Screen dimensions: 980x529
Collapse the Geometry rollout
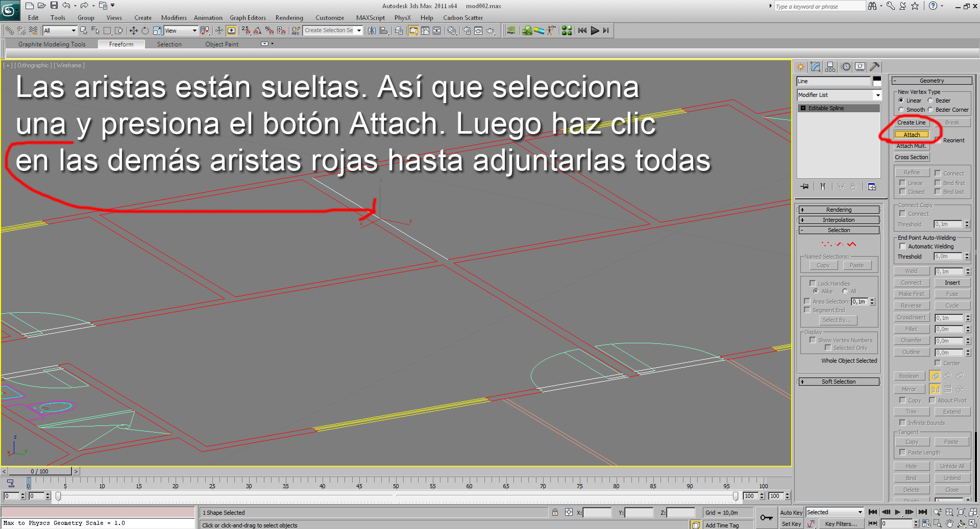click(x=932, y=81)
